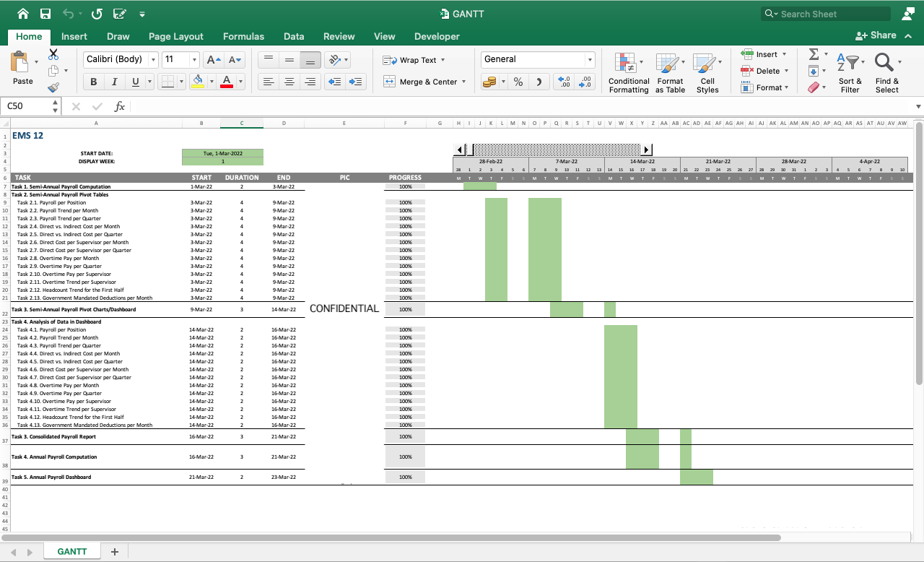Viewport: 924px width, 562px height.
Task: Click the AutoSum sigma icon
Action: pyautogui.click(x=814, y=54)
